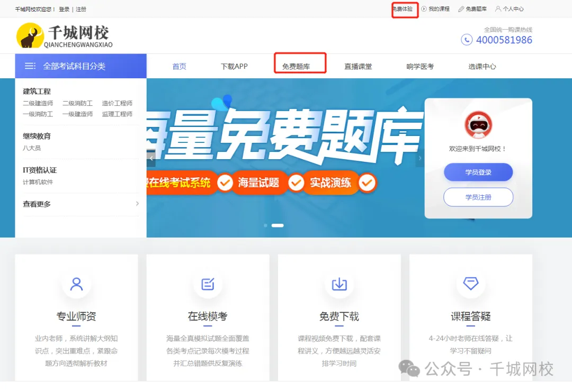Click the 课程答疑 diamond icon
The height and width of the screenshot is (392, 572).
coord(471,283)
